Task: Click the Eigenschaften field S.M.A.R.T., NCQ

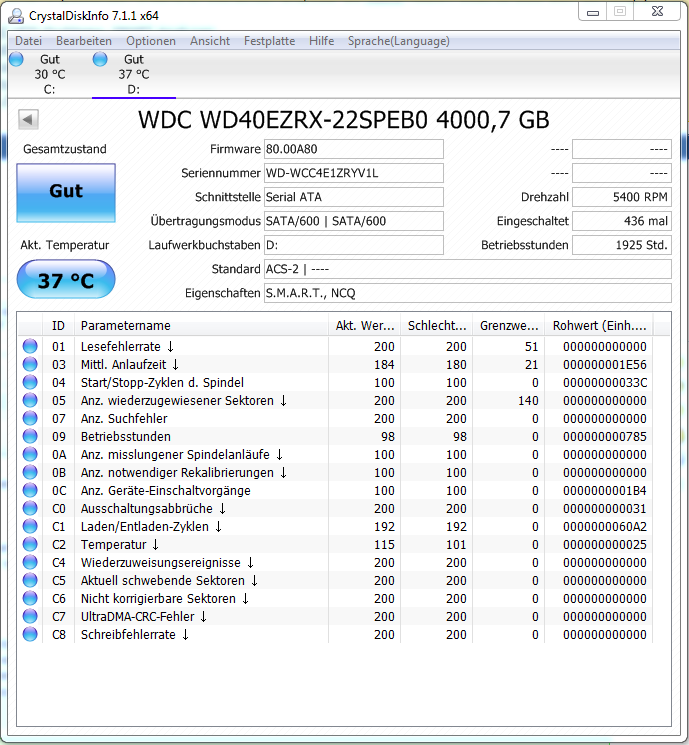Action: pyautogui.click(x=468, y=293)
